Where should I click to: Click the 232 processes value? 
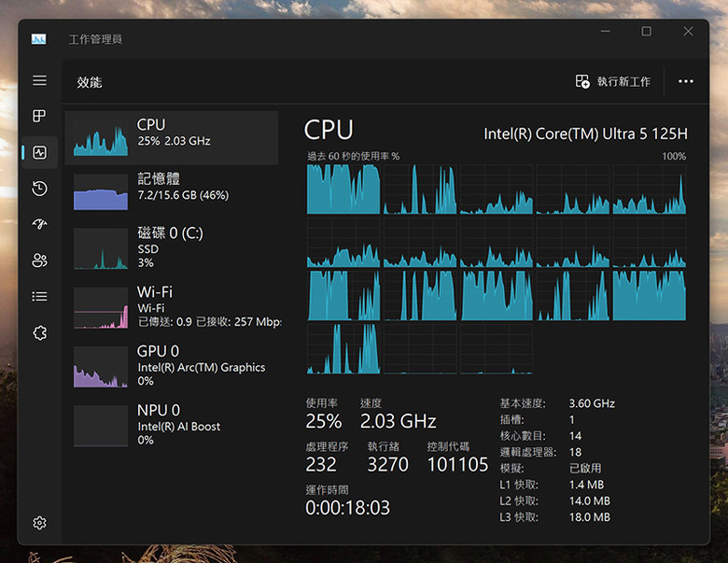[x=321, y=465]
